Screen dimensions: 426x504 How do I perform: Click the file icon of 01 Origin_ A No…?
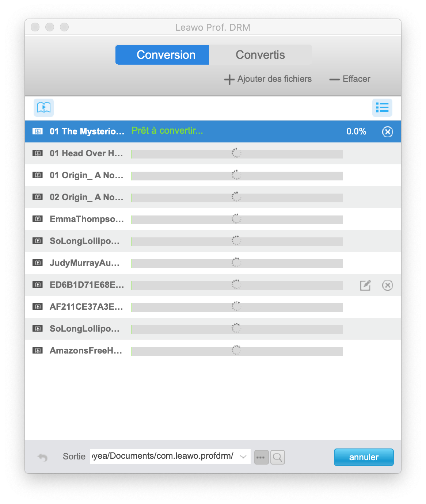(38, 175)
